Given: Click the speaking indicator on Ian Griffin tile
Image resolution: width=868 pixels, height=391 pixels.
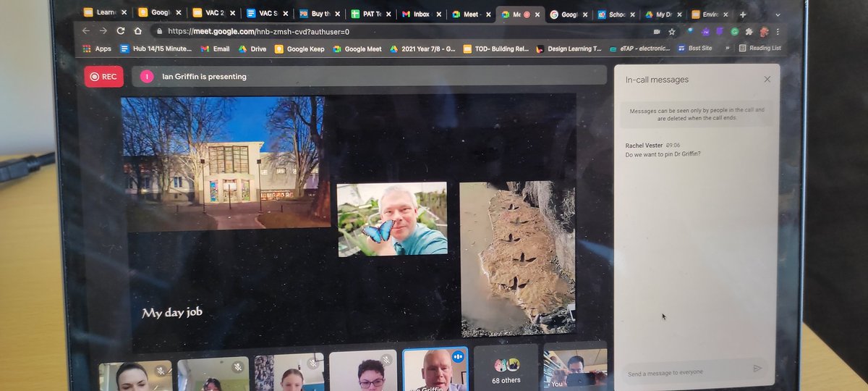Looking at the screenshot, I should click(x=457, y=356).
